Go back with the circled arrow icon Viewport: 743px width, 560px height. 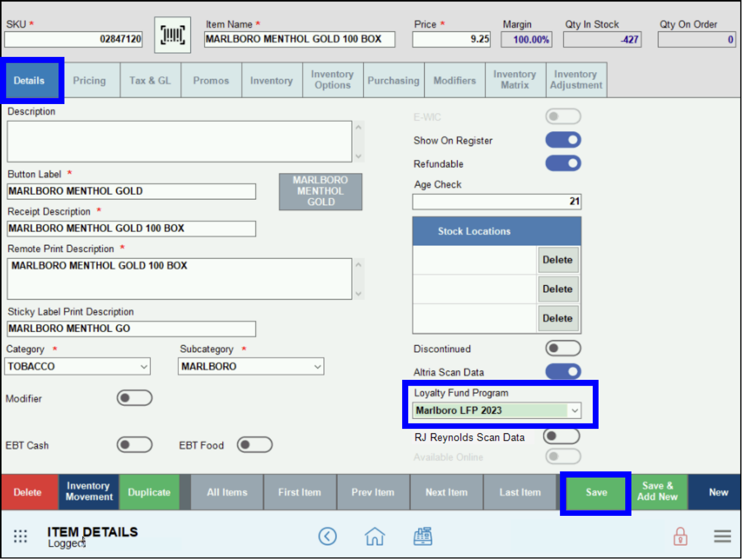(x=328, y=536)
